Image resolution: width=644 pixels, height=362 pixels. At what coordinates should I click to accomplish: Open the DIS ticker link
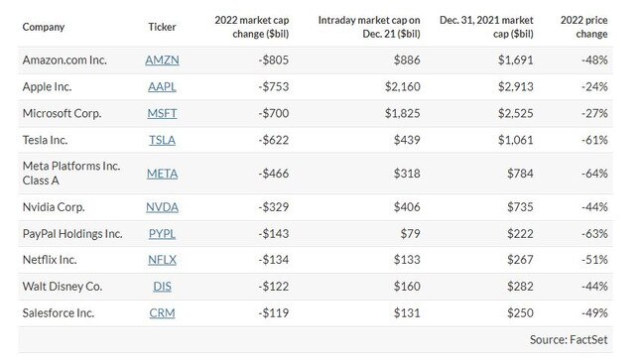162,287
